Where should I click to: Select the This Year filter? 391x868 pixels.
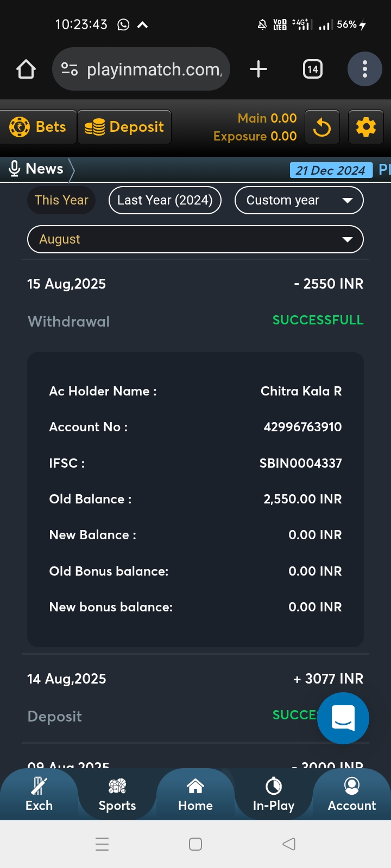coord(61,200)
